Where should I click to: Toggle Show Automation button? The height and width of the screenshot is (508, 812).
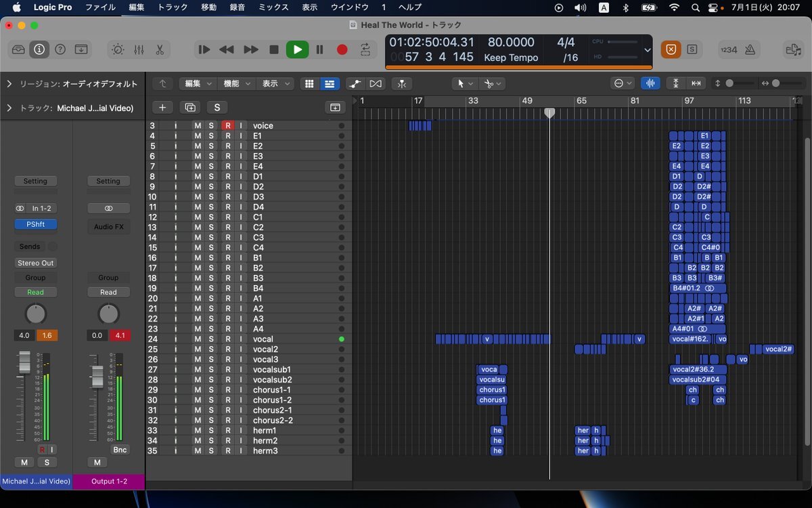tap(355, 83)
